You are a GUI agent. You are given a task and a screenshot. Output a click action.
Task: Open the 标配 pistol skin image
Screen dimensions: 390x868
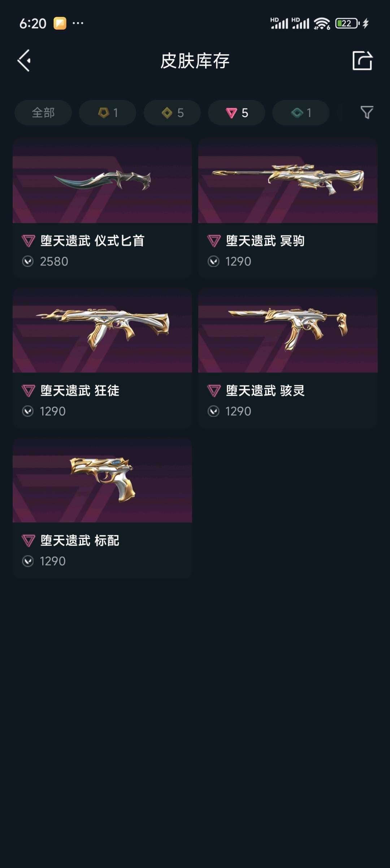[102, 480]
